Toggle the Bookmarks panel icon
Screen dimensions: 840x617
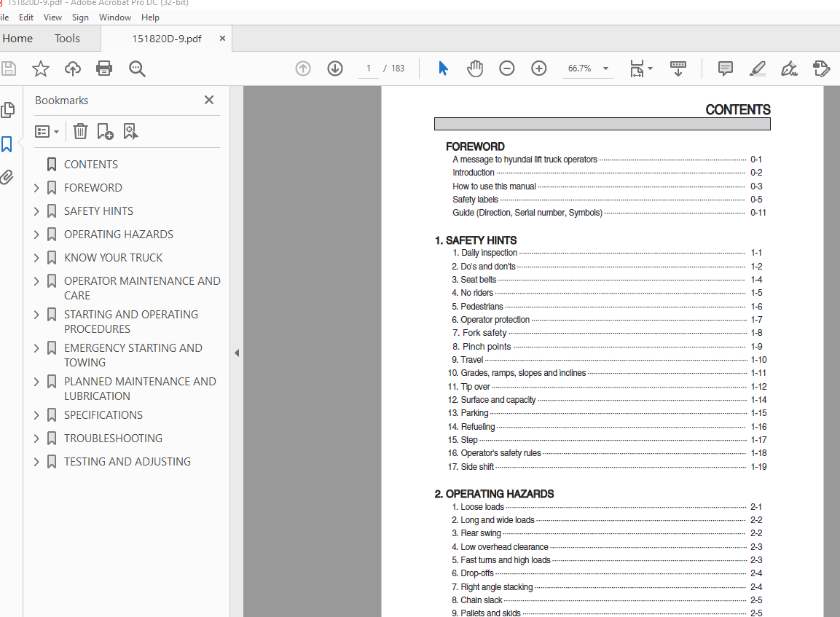pyautogui.click(x=7, y=144)
